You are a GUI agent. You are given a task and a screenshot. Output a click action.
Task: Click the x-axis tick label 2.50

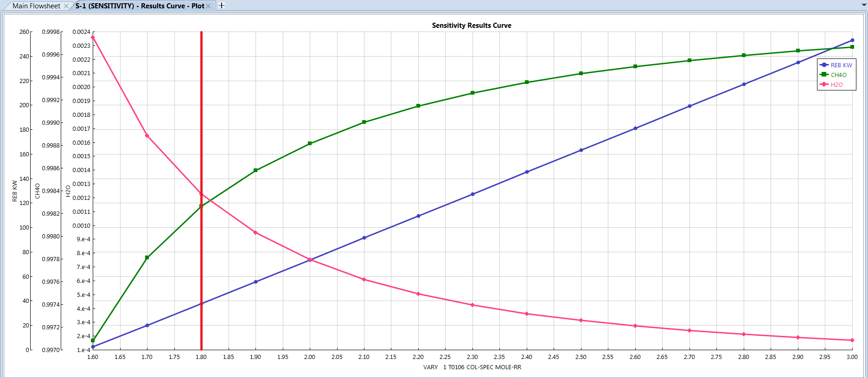(x=581, y=357)
